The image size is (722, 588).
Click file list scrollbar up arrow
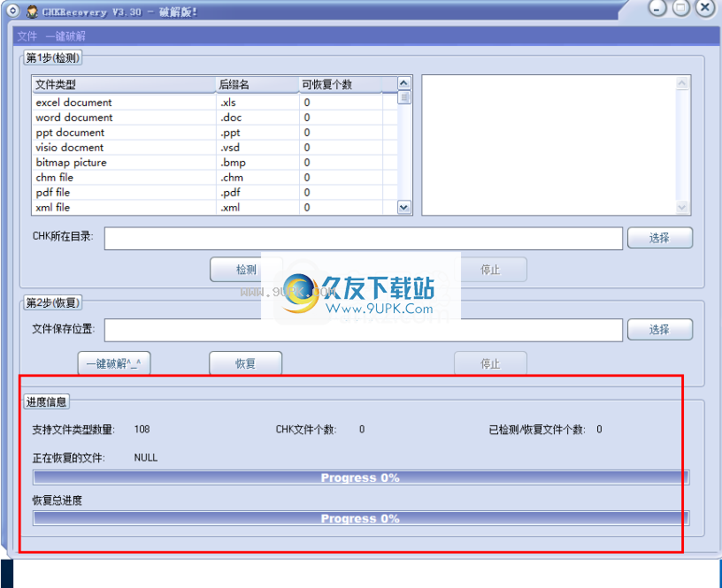tap(403, 83)
